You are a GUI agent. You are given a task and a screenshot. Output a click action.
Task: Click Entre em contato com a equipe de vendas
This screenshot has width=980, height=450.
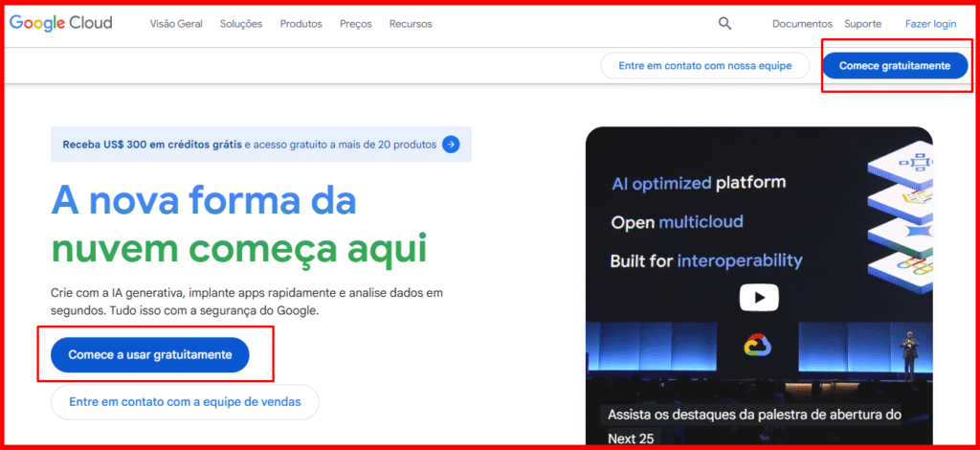[x=185, y=402]
